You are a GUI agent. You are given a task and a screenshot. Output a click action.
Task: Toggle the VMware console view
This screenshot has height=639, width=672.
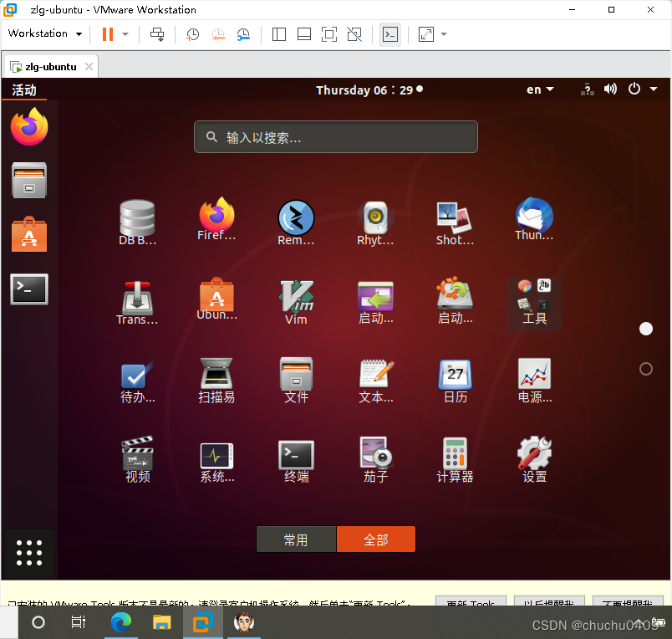pyautogui.click(x=390, y=34)
